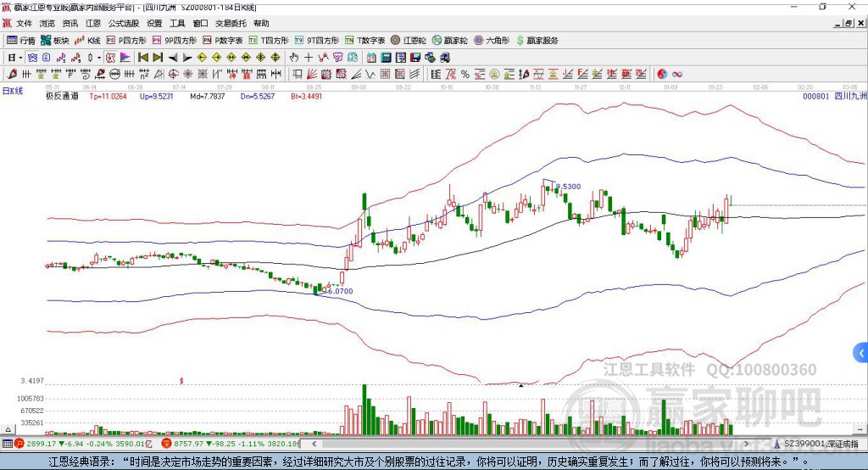Open the 窗口 menu
Image resolution: width=868 pixels, height=470 pixels.
click(x=200, y=23)
